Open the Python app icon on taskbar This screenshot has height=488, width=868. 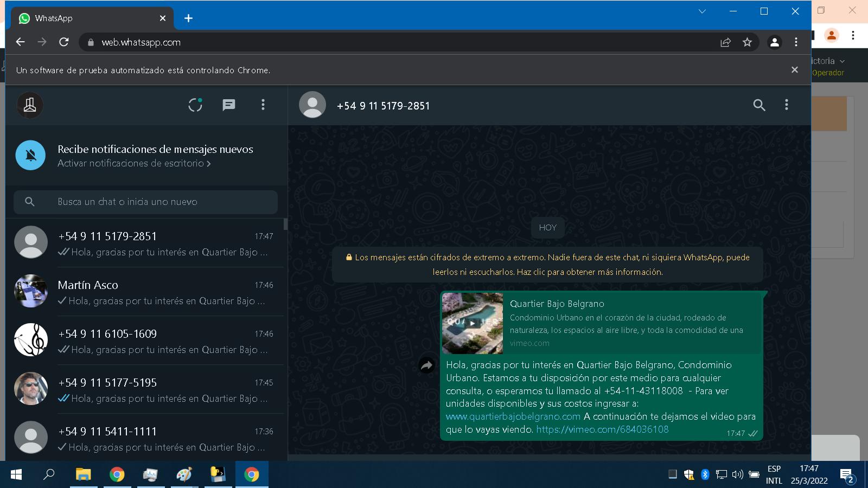(218, 474)
